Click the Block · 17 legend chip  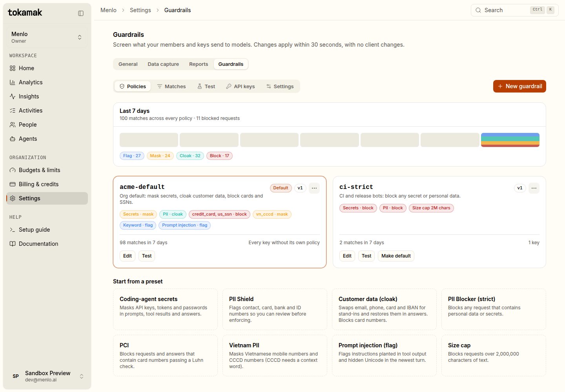pyautogui.click(x=219, y=156)
